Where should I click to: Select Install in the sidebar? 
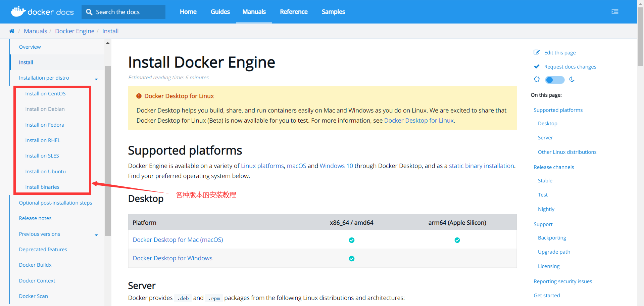pyautogui.click(x=26, y=62)
